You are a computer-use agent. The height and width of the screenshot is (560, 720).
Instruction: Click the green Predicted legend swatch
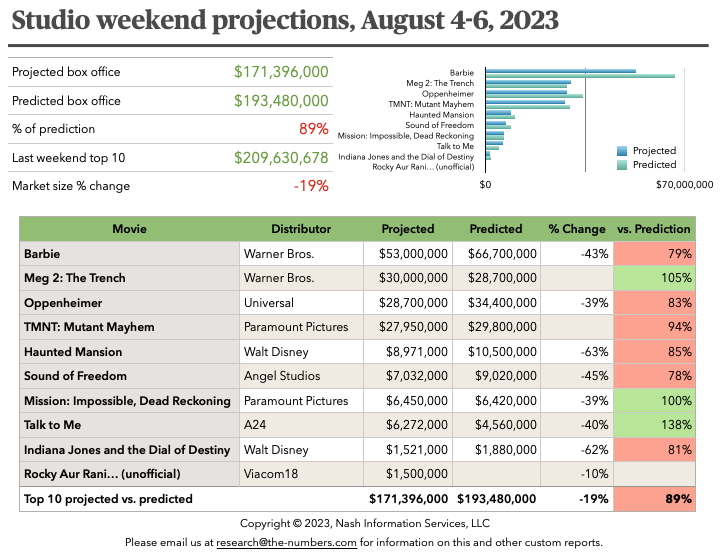pos(623,165)
